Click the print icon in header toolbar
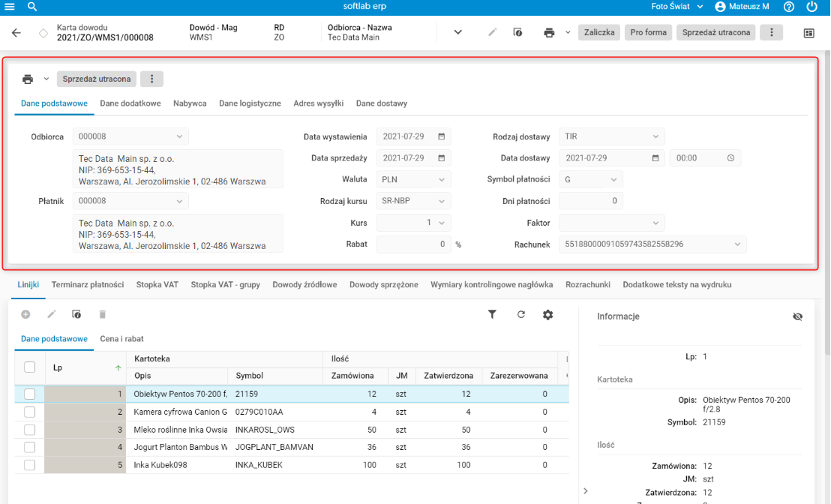 (549, 33)
